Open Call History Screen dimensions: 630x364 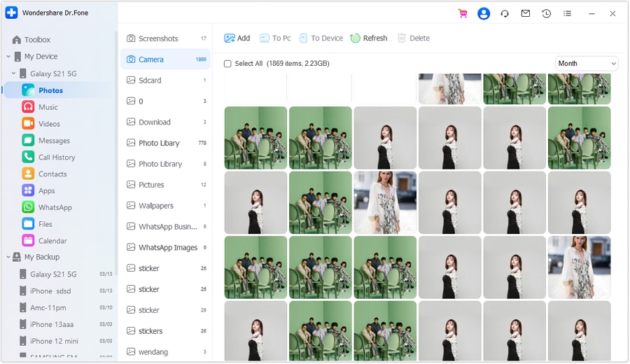click(48, 157)
